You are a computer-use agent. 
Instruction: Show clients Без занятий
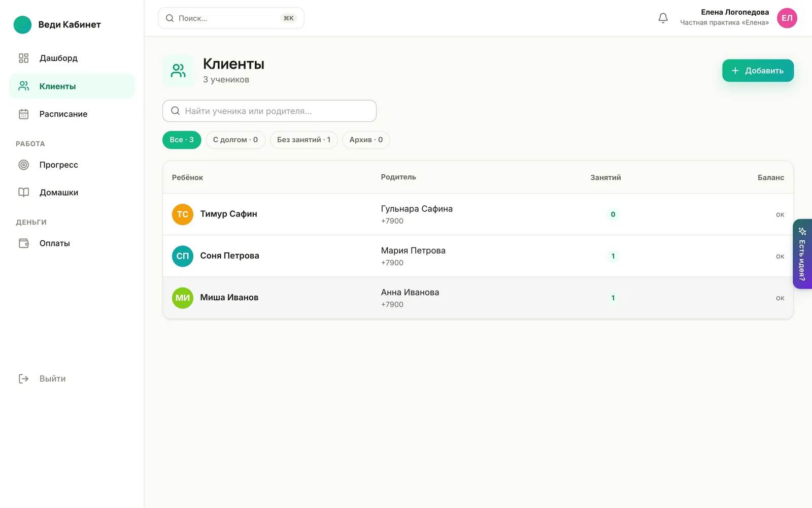(x=303, y=140)
